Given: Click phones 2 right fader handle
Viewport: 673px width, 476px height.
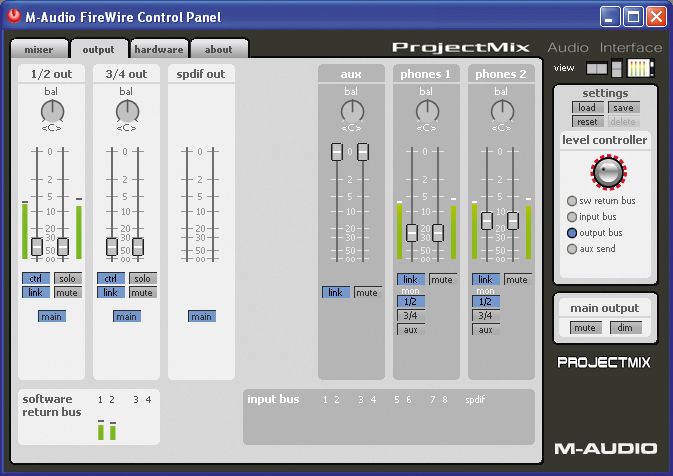Looking at the screenshot, I should click(513, 221).
